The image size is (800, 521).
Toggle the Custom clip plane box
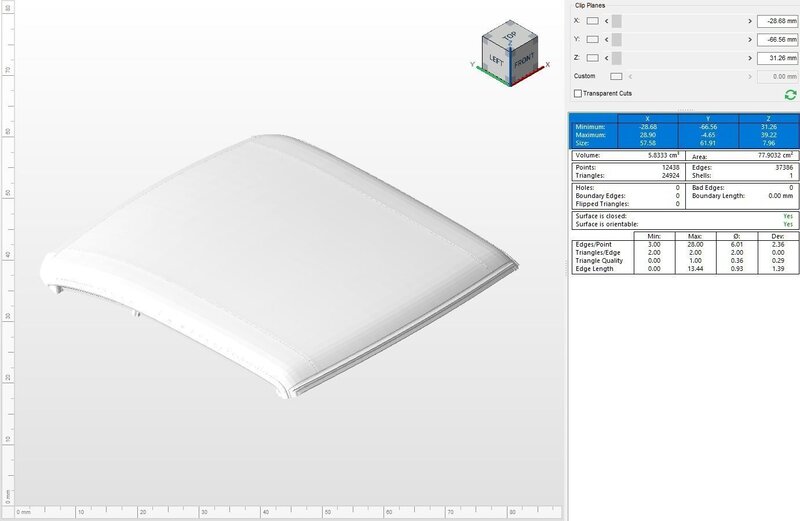click(616, 76)
